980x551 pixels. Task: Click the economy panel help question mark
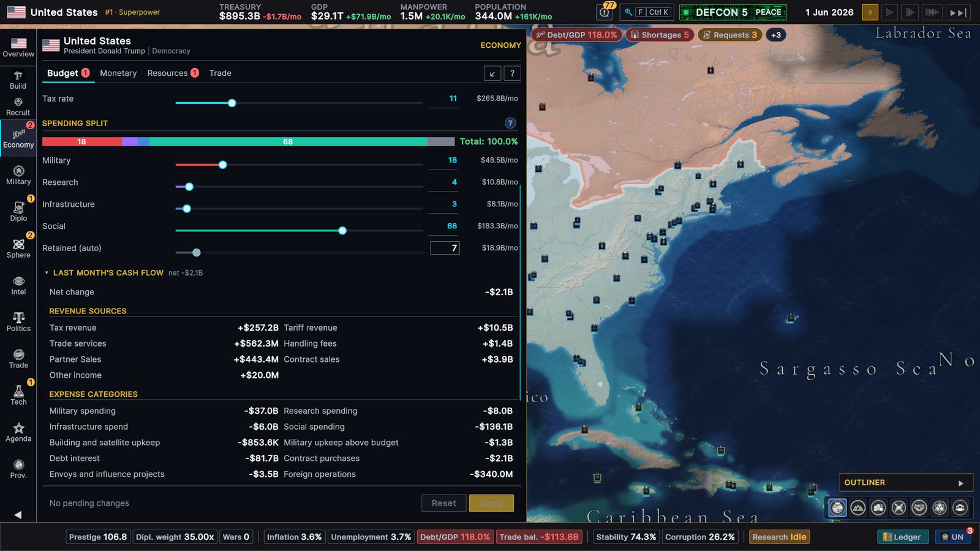click(512, 73)
